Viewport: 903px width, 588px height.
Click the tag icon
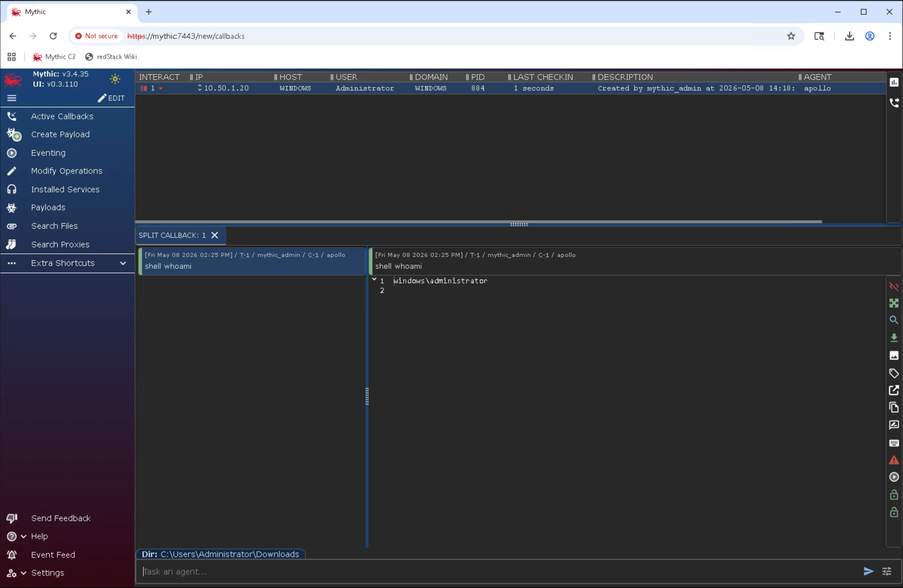click(x=894, y=374)
